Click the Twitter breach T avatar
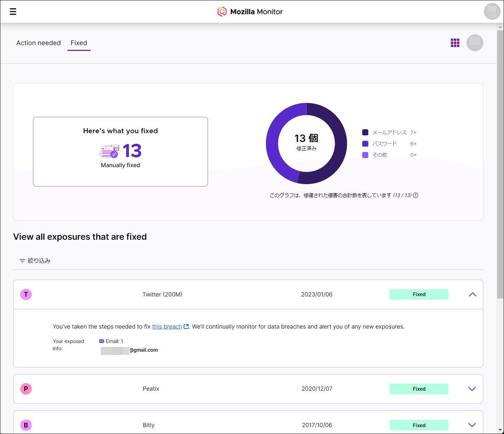504x434 pixels. pos(26,295)
